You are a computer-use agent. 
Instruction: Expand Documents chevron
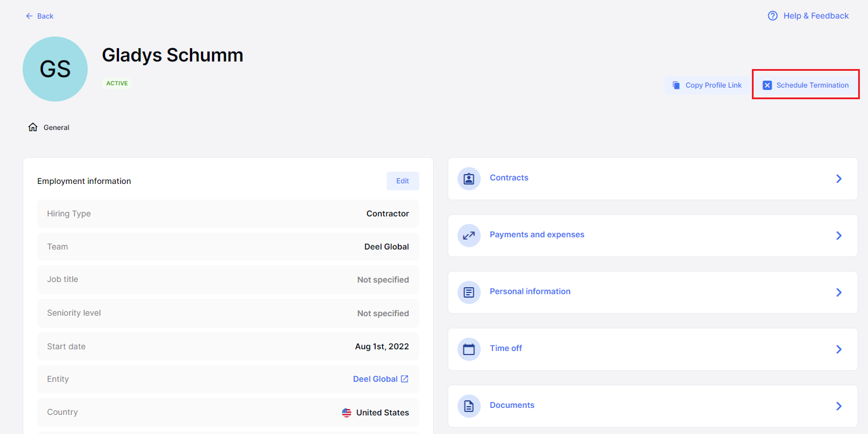click(x=839, y=406)
